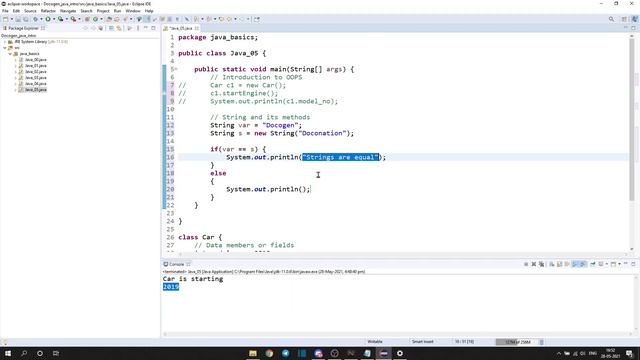The image size is (640, 360).
Task: Click the Smart Insert status bar entry
Action: pos(422,342)
